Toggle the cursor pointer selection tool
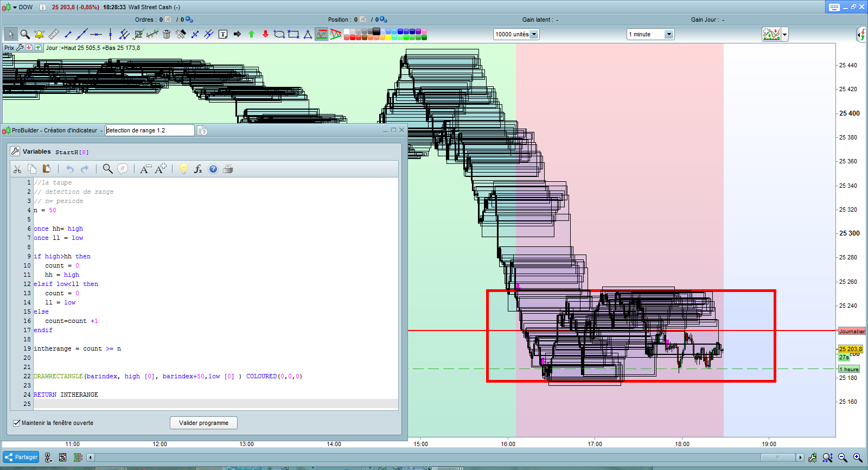 [11, 34]
